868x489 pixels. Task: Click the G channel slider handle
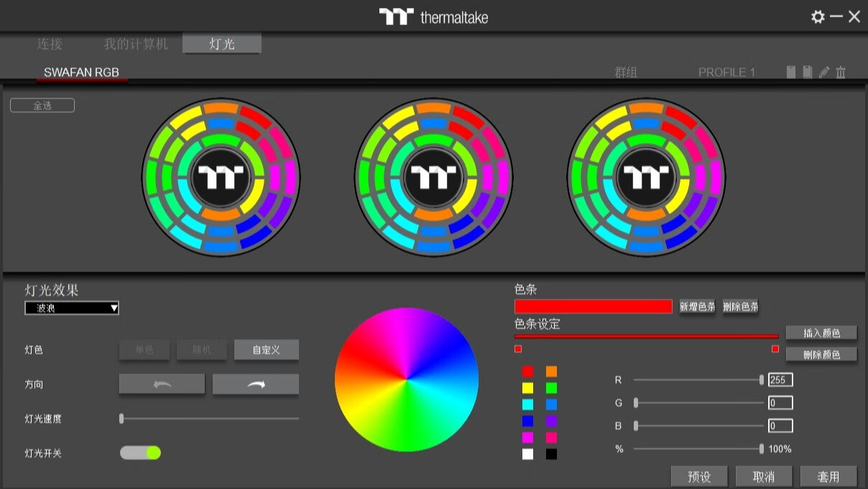tap(636, 403)
